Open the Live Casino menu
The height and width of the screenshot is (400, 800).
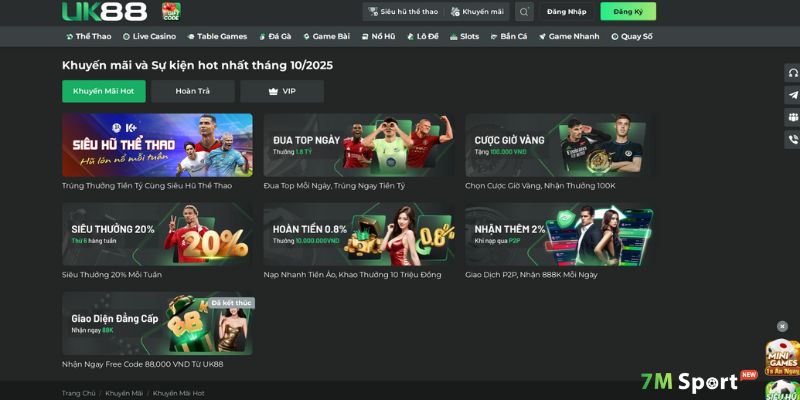[150, 36]
